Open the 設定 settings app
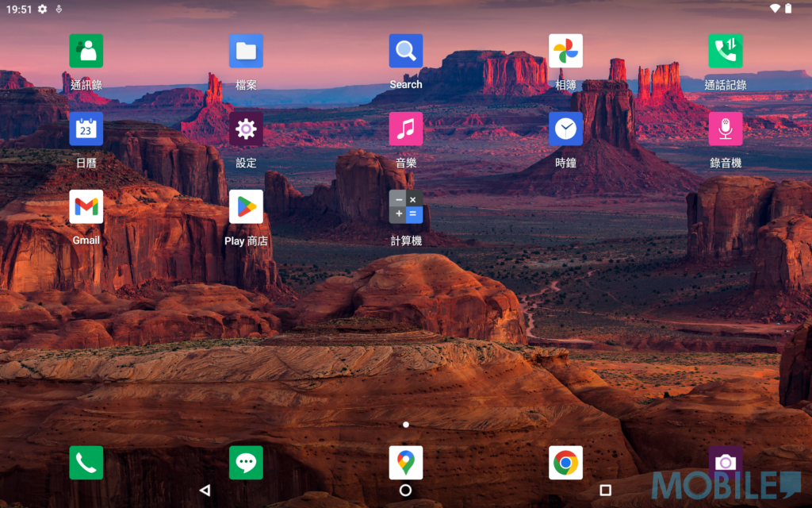This screenshot has height=508, width=812. (x=246, y=129)
